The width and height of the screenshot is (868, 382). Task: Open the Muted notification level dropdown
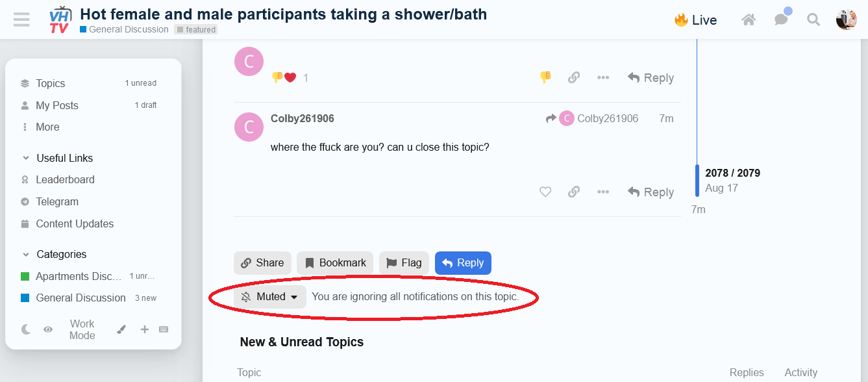(270, 297)
